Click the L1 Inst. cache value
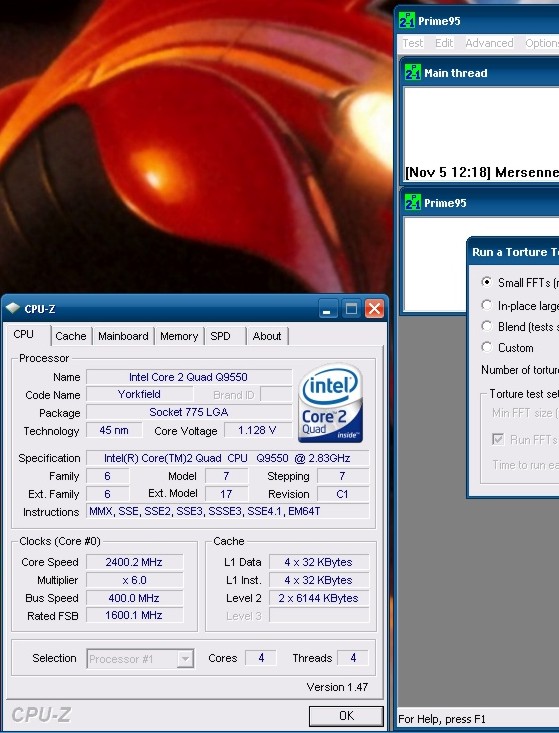Viewport: 559px width, 733px height. click(x=319, y=580)
